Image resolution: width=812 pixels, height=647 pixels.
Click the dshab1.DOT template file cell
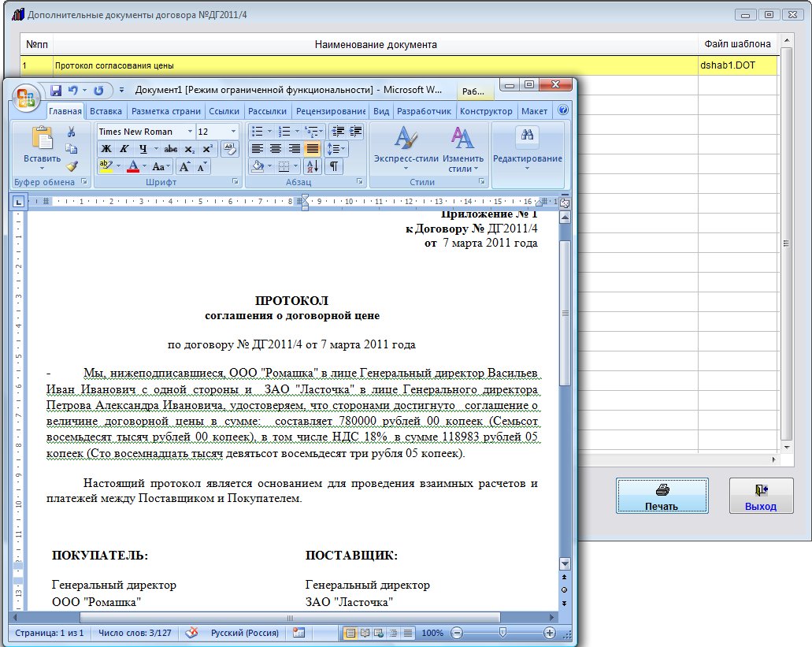(x=737, y=65)
